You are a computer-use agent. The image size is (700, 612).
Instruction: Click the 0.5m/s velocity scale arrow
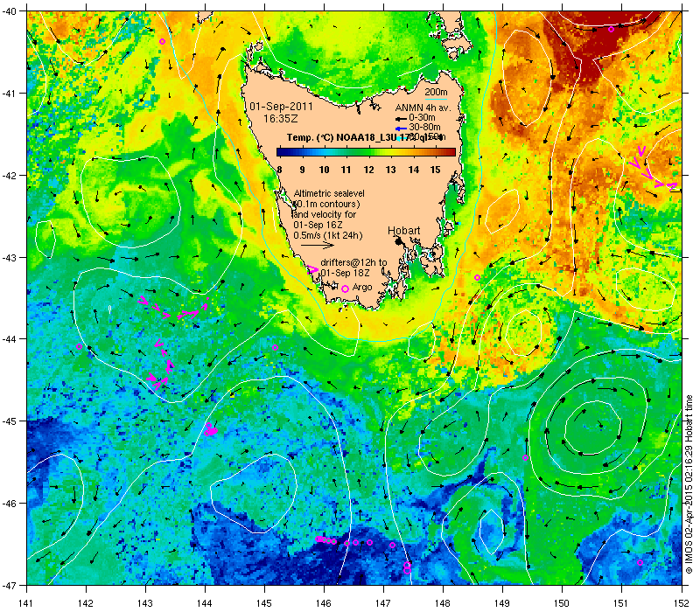click(317, 245)
